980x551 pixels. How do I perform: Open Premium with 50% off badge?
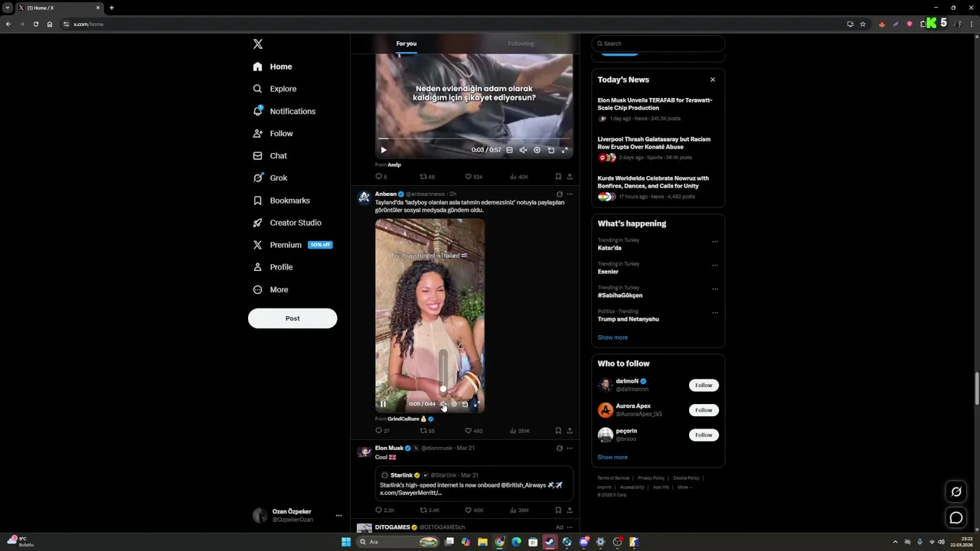(292, 245)
